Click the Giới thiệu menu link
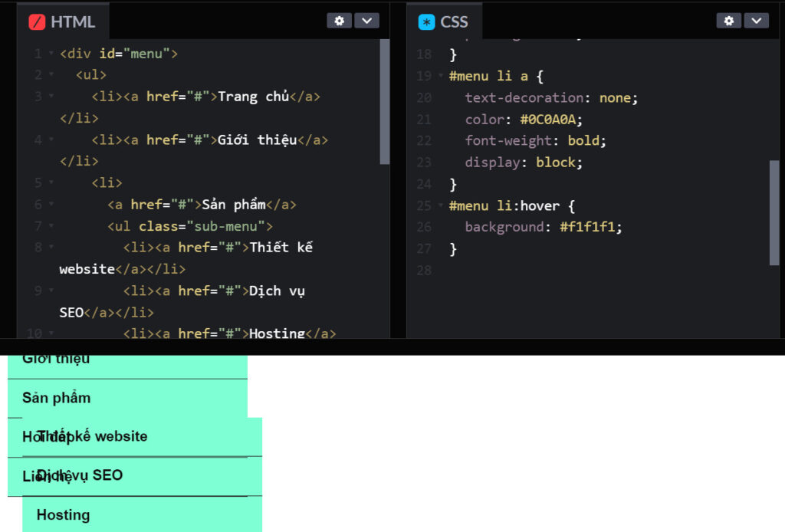Viewport: 785px width, 532px height. 55,358
